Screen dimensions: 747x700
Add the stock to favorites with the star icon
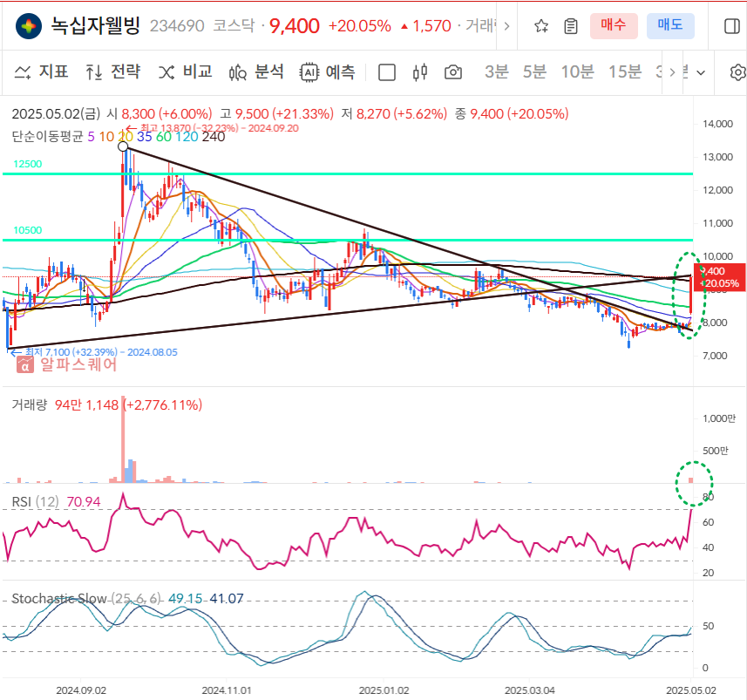[x=540, y=26]
